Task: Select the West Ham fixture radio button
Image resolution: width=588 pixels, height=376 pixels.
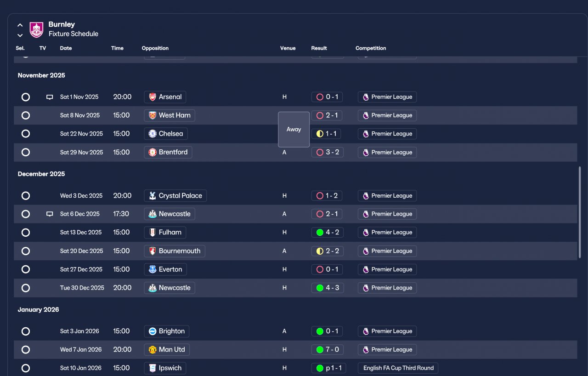Action: coord(26,115)
